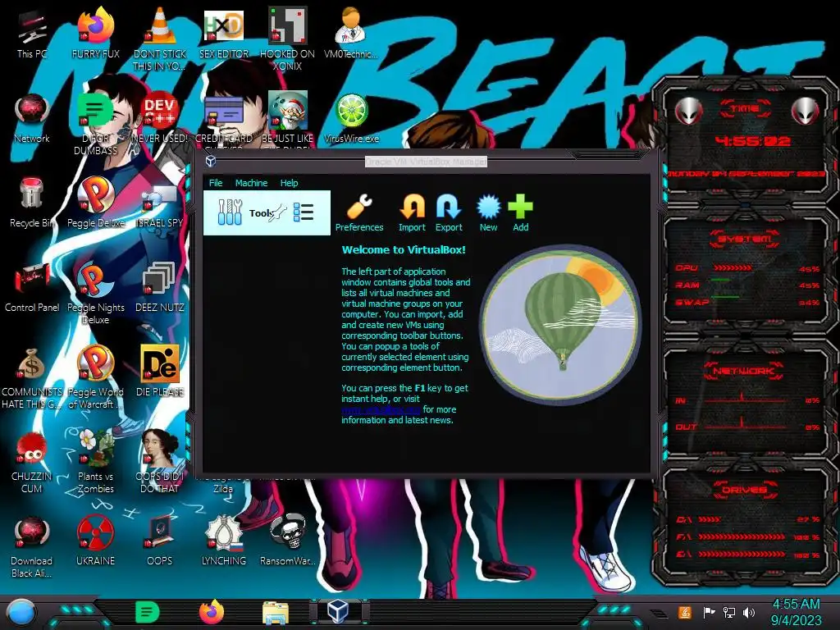
Task: Open This PC desktop icon
Action: click(x=32, y=34)
